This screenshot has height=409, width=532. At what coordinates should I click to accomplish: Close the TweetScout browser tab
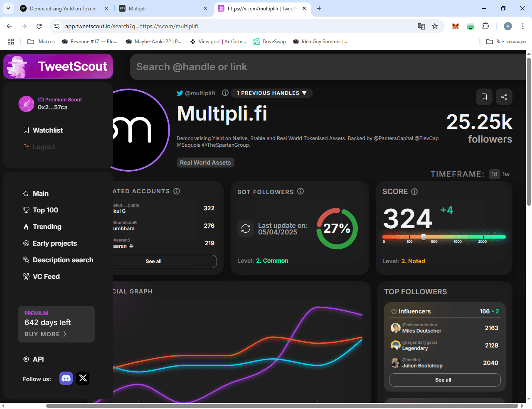[304, 8]
